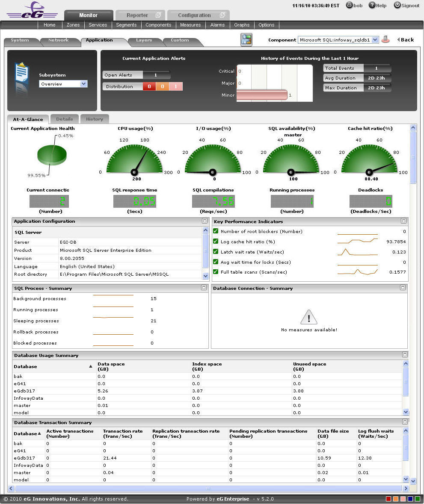Maximize the Database Transaction Summary panel
Screen dimensions: 424x504
(405, 422)
